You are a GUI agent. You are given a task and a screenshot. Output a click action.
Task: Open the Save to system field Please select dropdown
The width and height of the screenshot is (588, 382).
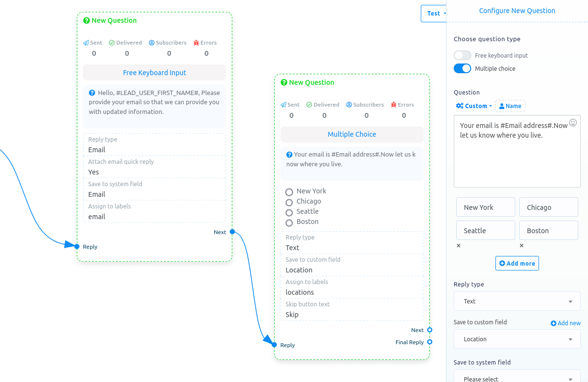click(x=517, y=378)
